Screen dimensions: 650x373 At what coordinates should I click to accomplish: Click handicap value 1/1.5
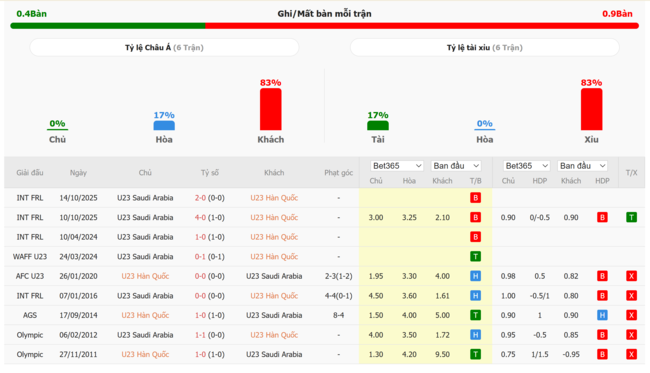click(540, 354)
